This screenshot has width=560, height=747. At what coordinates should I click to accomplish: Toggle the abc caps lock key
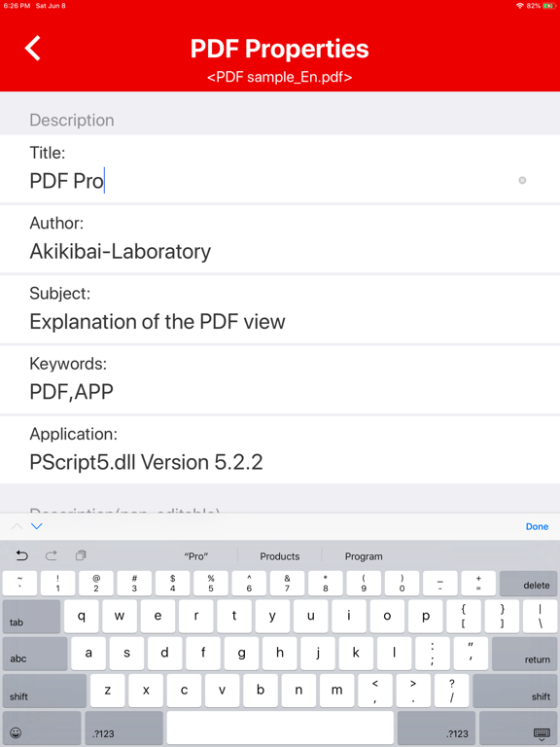pyautogui.click(x=35, y=654)
